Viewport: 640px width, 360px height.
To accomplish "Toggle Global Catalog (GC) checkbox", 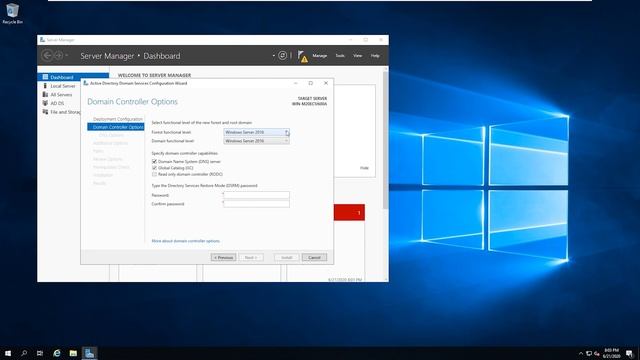I will pyautogui.click(x=154, y=168).
